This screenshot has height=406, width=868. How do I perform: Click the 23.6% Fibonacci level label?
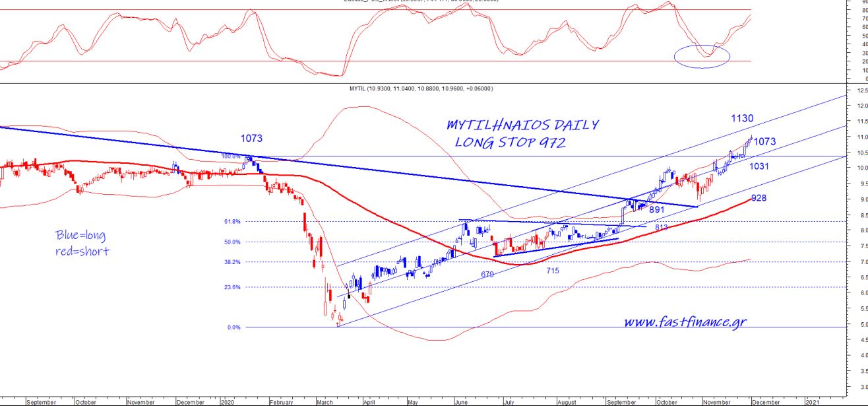click(x=233, y=287)
